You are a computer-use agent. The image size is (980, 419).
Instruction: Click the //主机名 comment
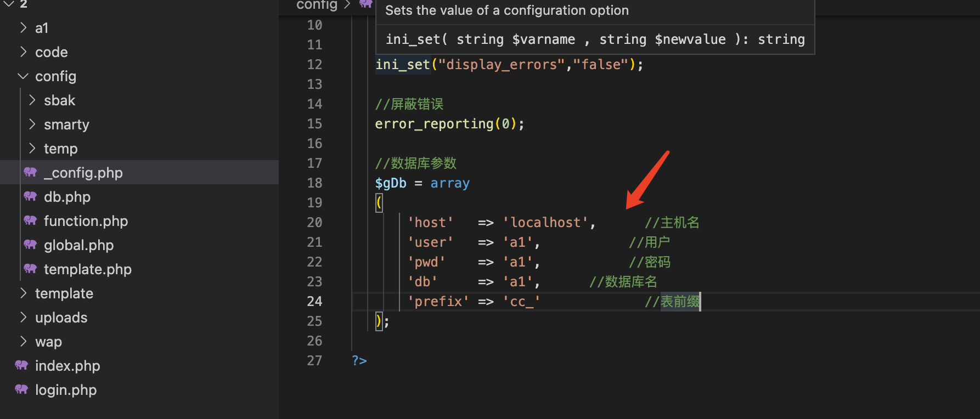(x=672, y=223)
